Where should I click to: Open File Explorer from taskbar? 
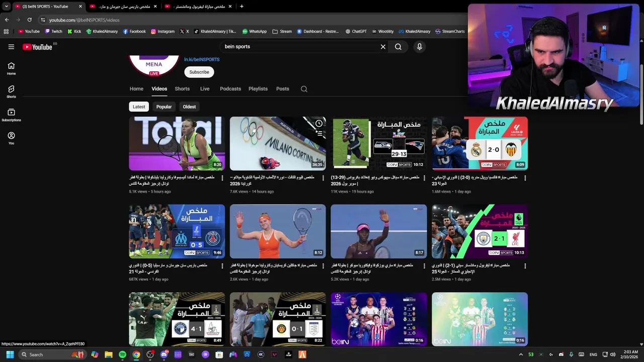108,355
